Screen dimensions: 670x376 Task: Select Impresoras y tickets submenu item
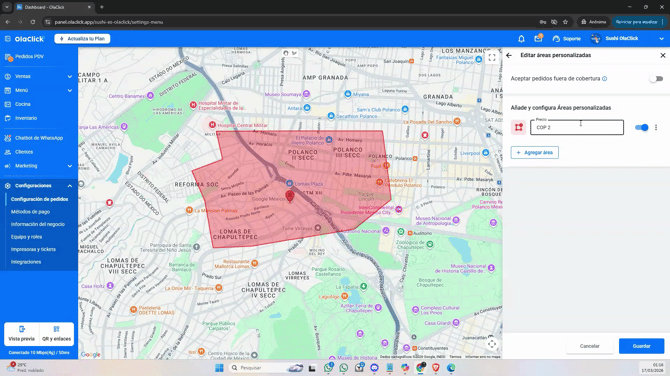[33, 250]
